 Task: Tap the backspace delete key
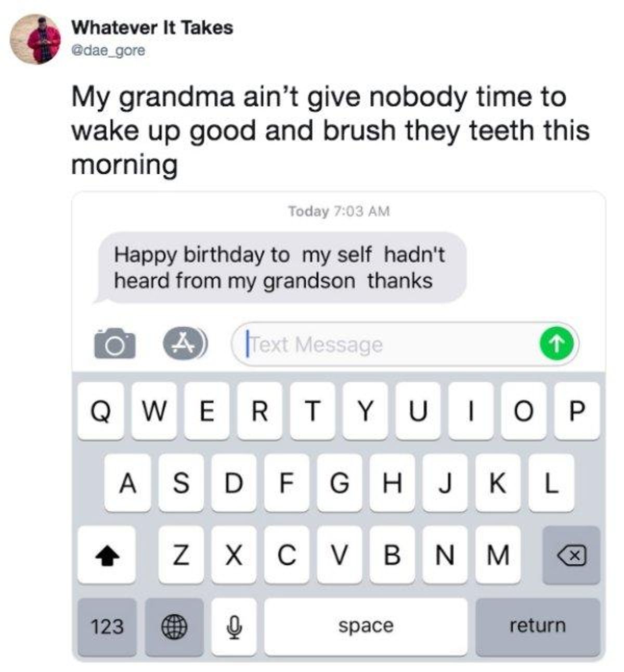click(x=571, y=555)
